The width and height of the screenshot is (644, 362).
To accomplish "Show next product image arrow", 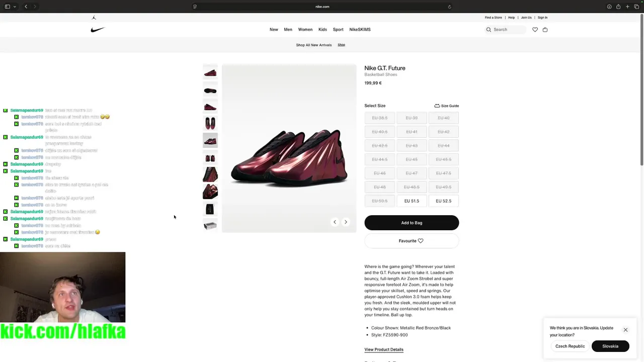I will tap(346, 222).
